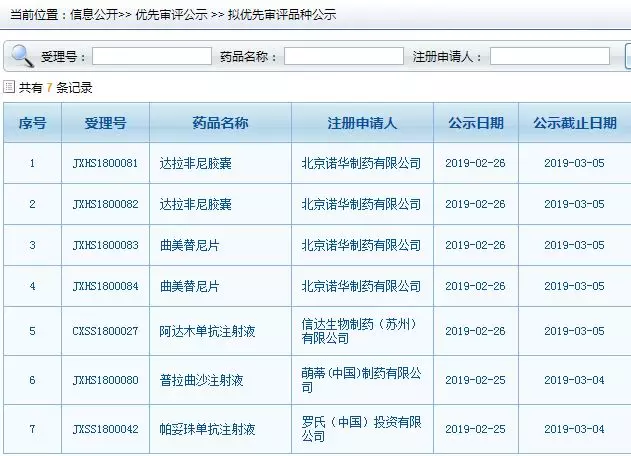The height and width of the screenshot is (456, 631).
Task: Click the 注册申请人 column header
Action: click(362, 123)
